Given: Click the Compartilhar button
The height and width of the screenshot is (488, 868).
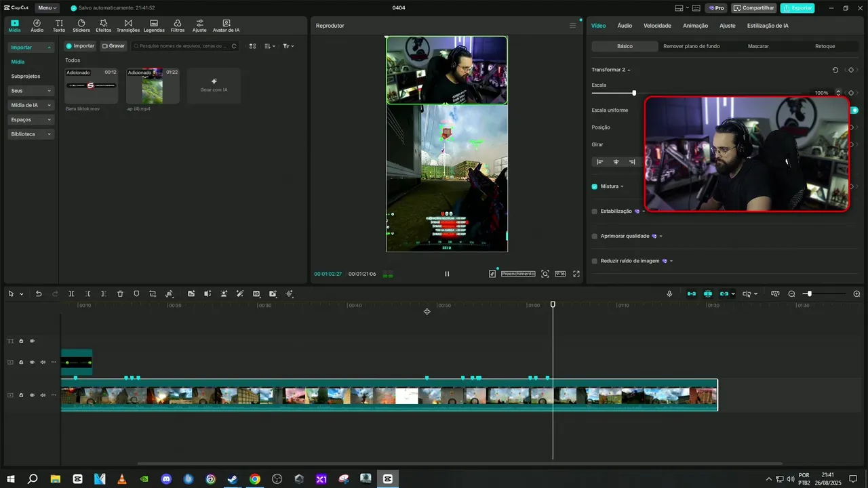Looking at the screenshot, I should point(755,8).
